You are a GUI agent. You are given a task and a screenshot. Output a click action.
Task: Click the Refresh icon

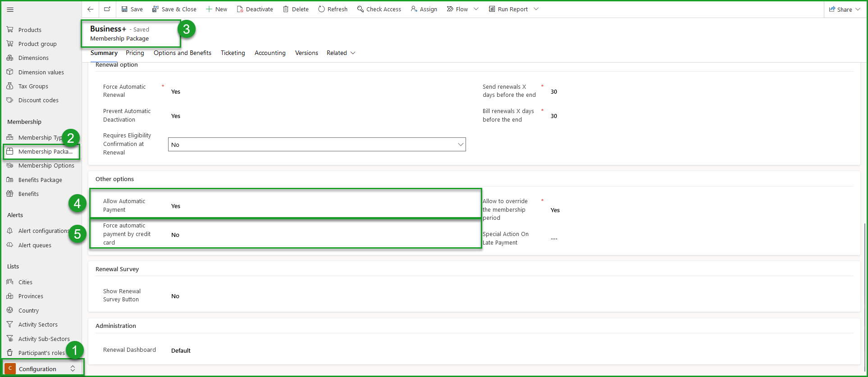point(321,9)
